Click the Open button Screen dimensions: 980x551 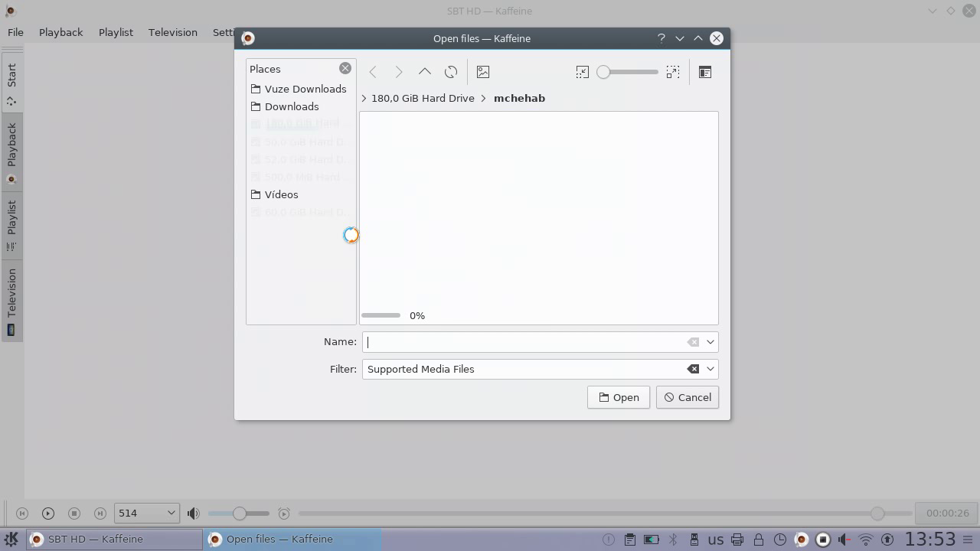point(618,397)
